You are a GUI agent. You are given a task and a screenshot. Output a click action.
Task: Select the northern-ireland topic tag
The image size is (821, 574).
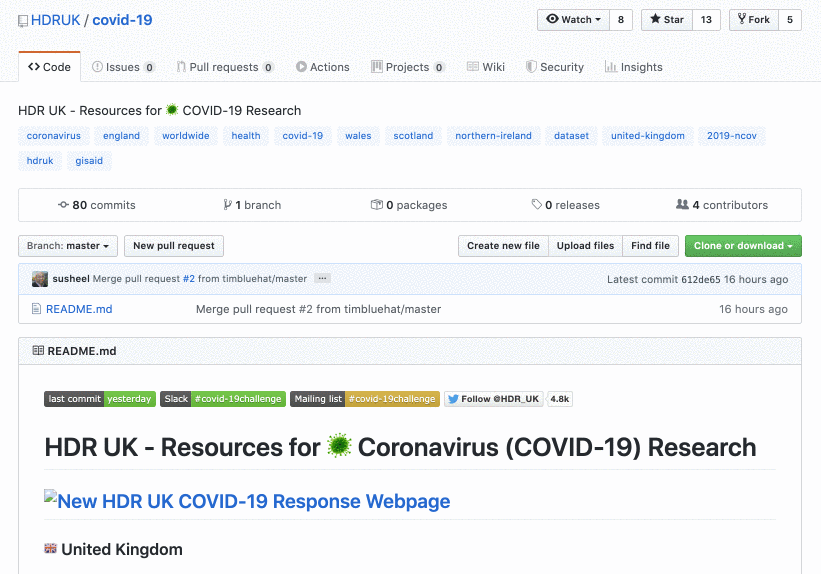pyautogui.click(x=493, y=136)
